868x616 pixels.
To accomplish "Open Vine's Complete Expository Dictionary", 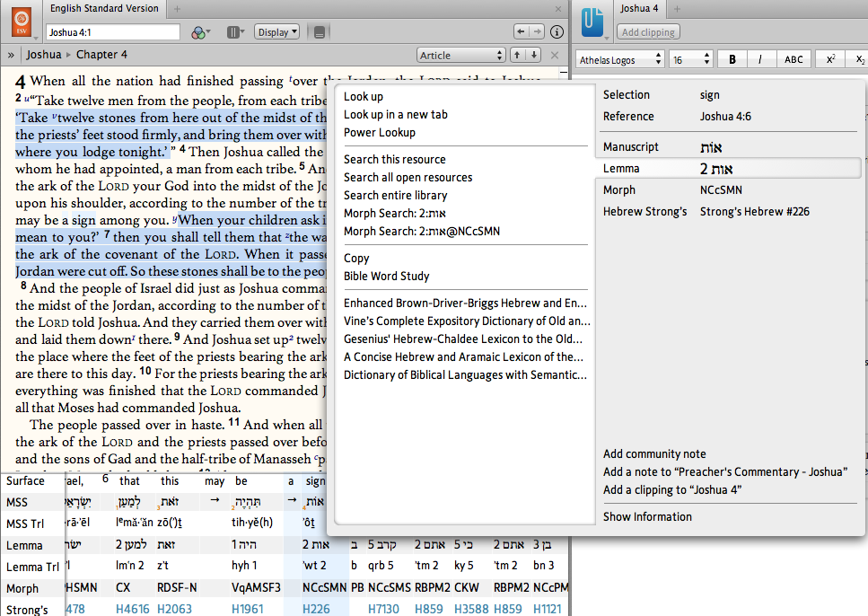I will point(467,321).
